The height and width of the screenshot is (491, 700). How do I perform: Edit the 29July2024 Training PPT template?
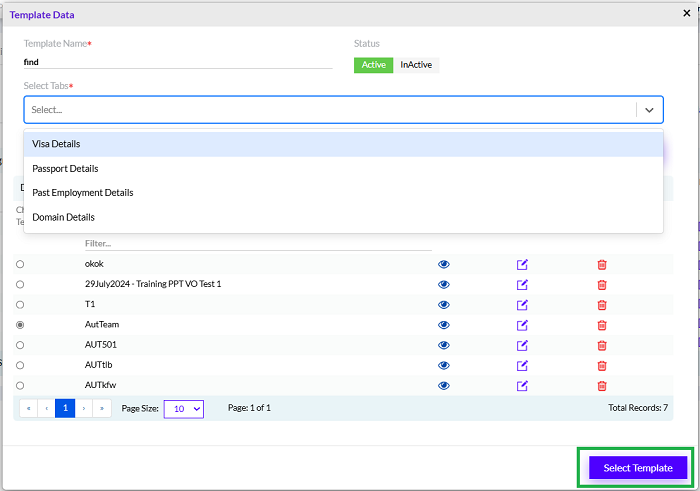click(x=522, y=284)
